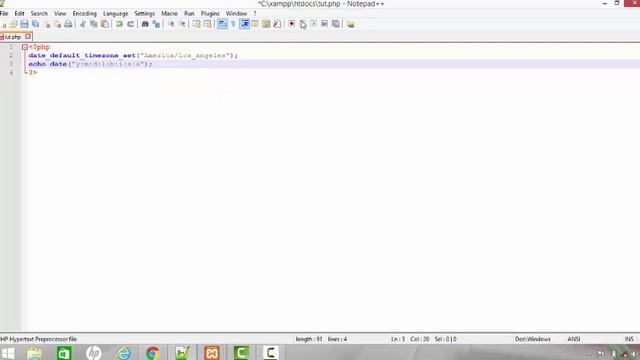Click the Dos\Windows status bar entry

[533, 339]
